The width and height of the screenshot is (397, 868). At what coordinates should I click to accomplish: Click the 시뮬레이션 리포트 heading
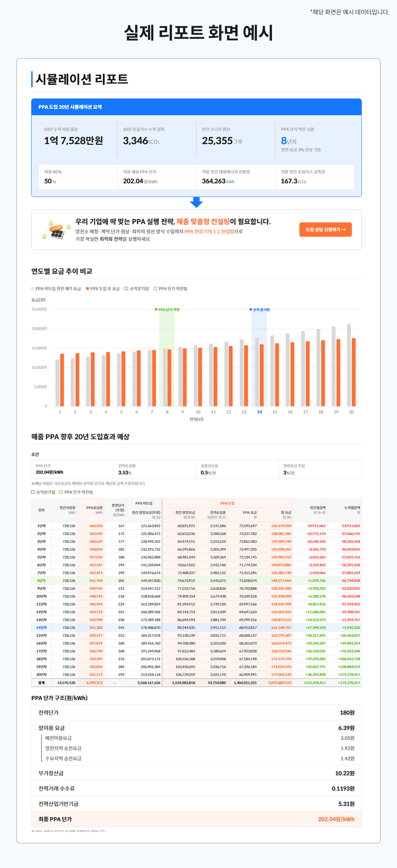(82, 79)
